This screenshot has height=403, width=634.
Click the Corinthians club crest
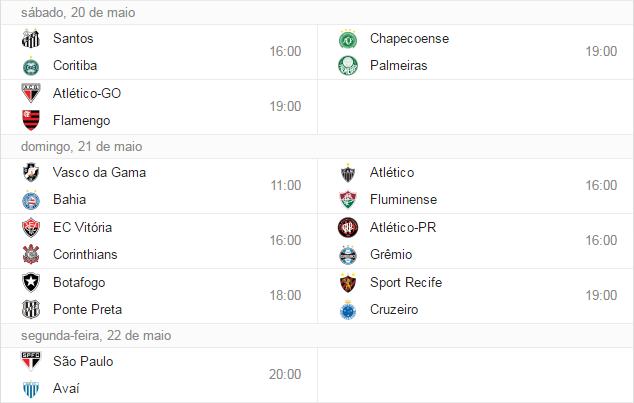click(31, 255)
